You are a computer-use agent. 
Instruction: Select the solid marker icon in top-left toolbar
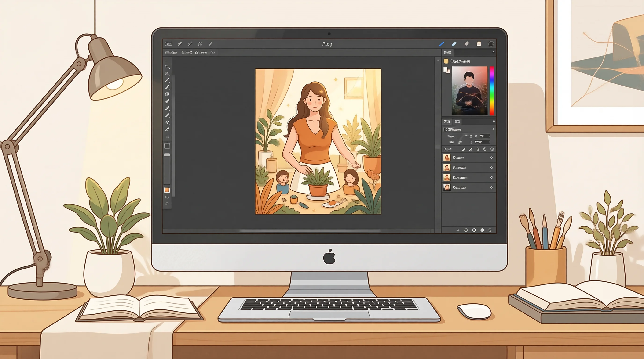(x=180, y=44)
